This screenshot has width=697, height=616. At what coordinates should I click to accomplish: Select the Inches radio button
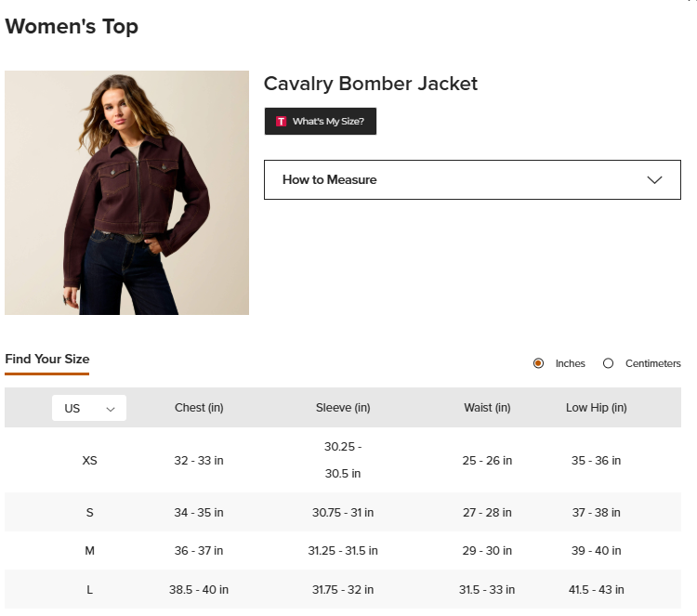[x=538, y=363]
